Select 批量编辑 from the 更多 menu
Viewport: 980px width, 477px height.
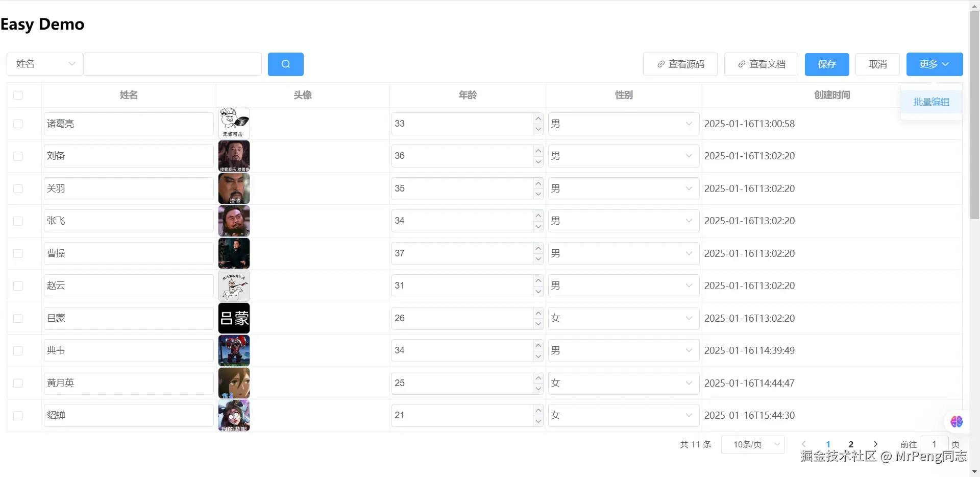click(x=931, y=102)
